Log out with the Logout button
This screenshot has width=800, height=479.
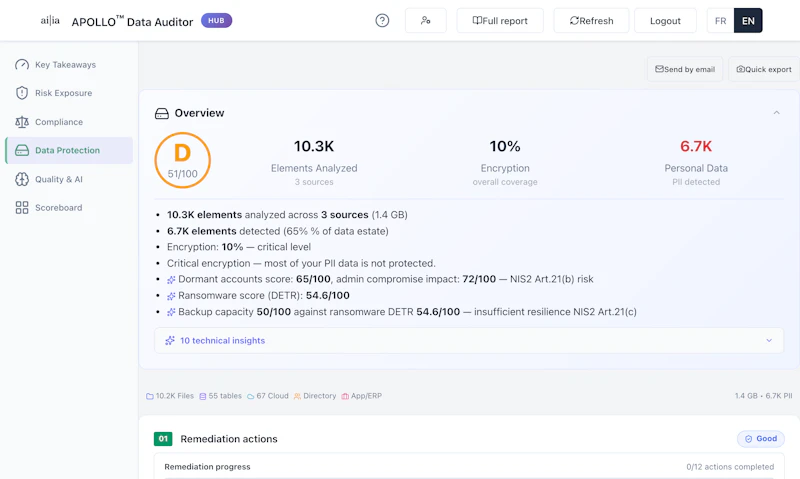pos(665,20)
